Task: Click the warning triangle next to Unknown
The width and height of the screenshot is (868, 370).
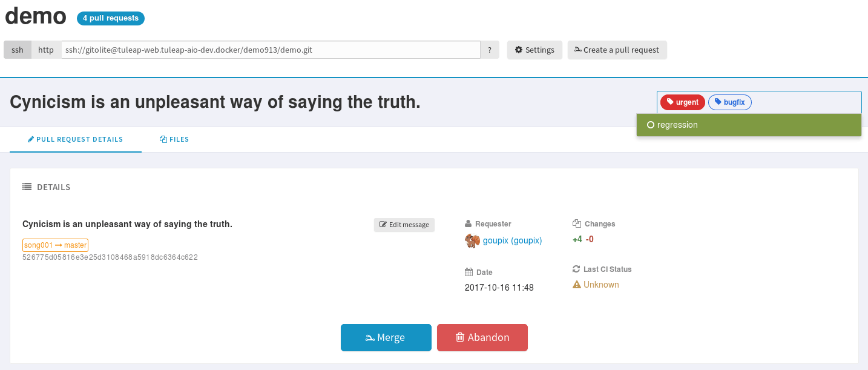Action: tap(577, 284)
